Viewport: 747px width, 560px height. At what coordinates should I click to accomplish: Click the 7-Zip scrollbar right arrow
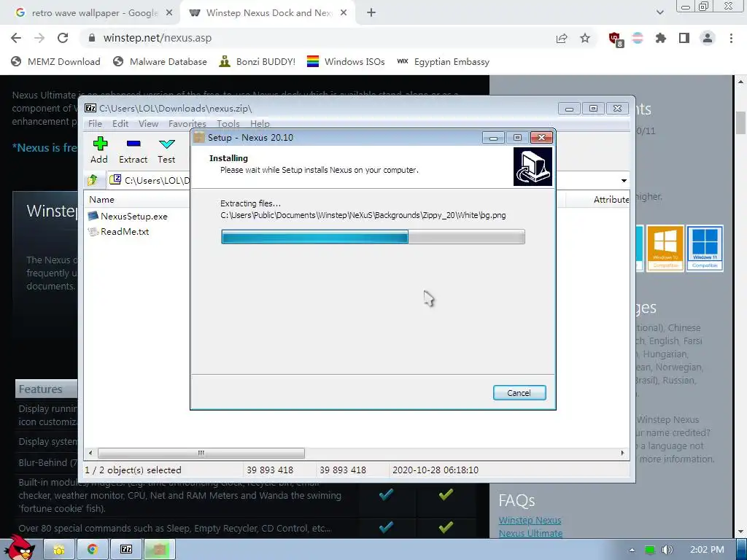(622, 453)
